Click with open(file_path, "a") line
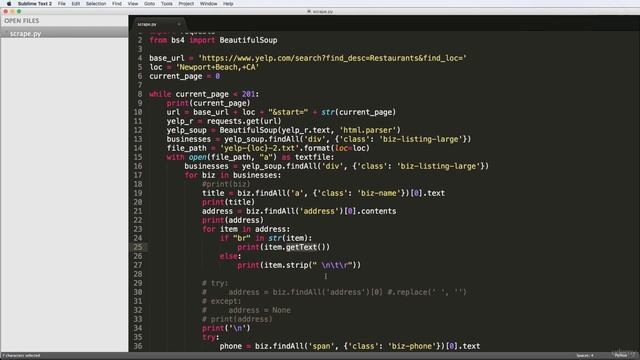Viewport: 640px width, 360px height. pyautogui.click(x=250, y=157)
